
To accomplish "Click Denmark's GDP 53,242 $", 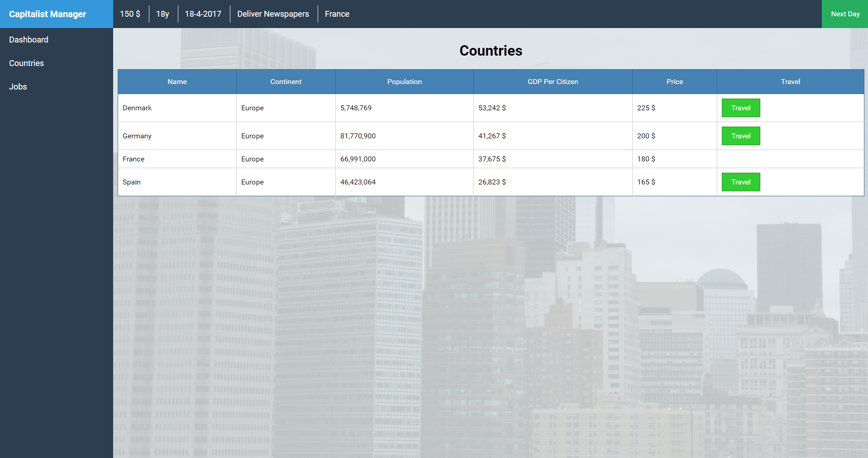I will [x=492, y=108].
